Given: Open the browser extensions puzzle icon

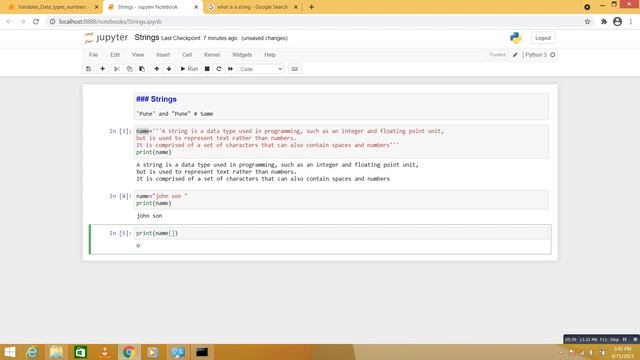Looking at the screenshot, I should 604,22.
